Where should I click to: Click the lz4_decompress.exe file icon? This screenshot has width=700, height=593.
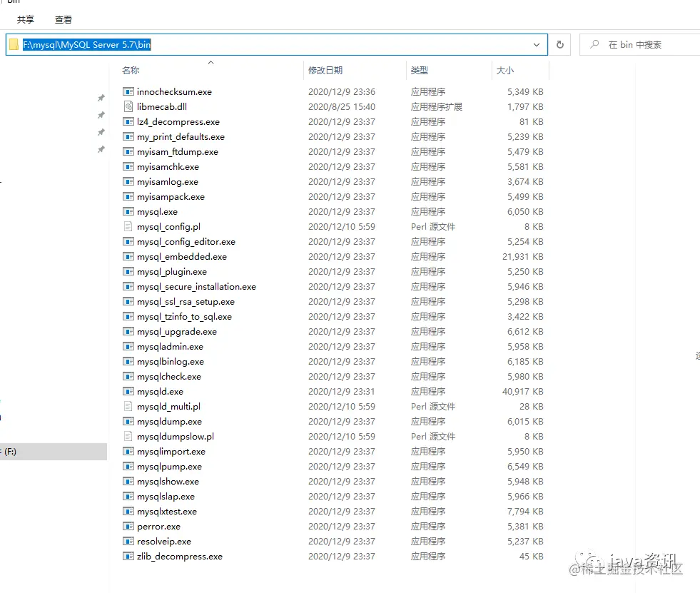(x=128, y=121)
